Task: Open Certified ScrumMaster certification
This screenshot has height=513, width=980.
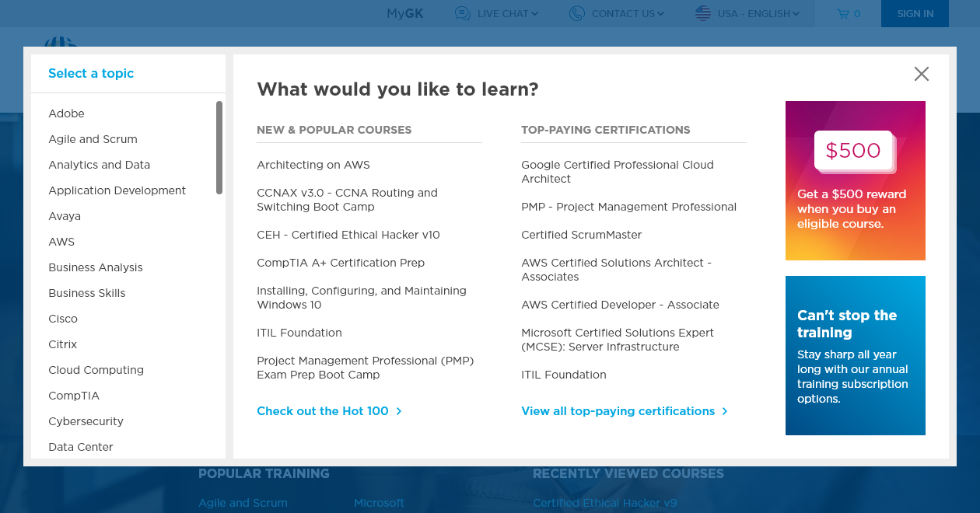Action: click(581, 235)
